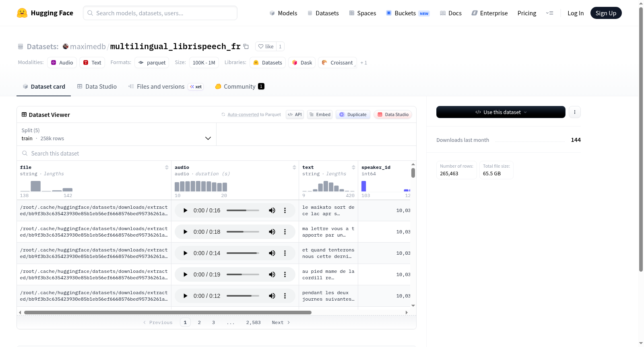Click the Embed button
The image size is (644, 347).
click(320, 114)
